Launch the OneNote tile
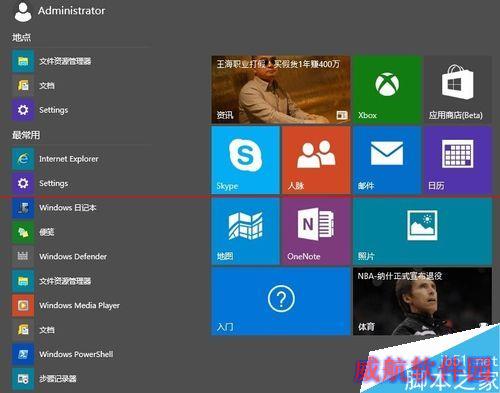The width and height of the screenshot is (500, 393). (316, 231)
